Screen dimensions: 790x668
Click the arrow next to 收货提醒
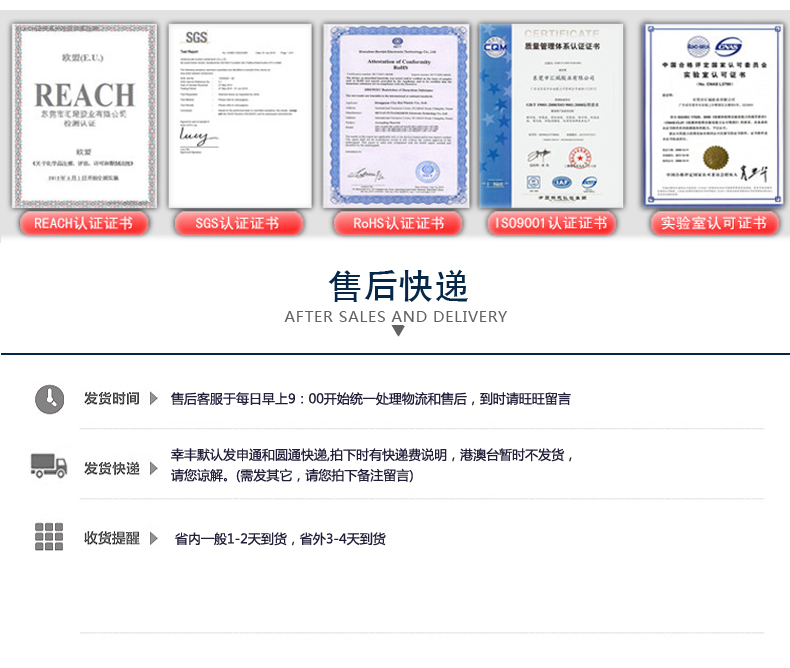tap(154, 539)
